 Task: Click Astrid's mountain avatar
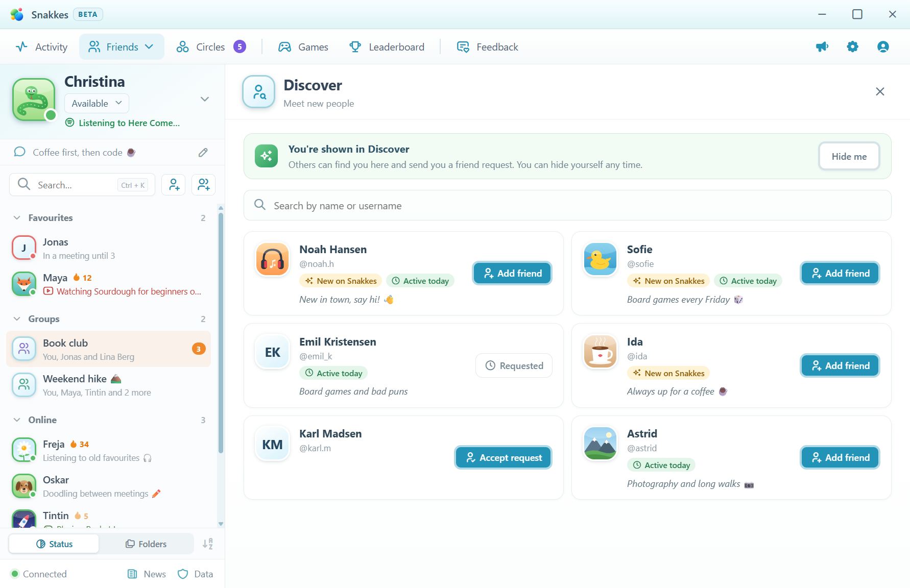tap(601, 444)
